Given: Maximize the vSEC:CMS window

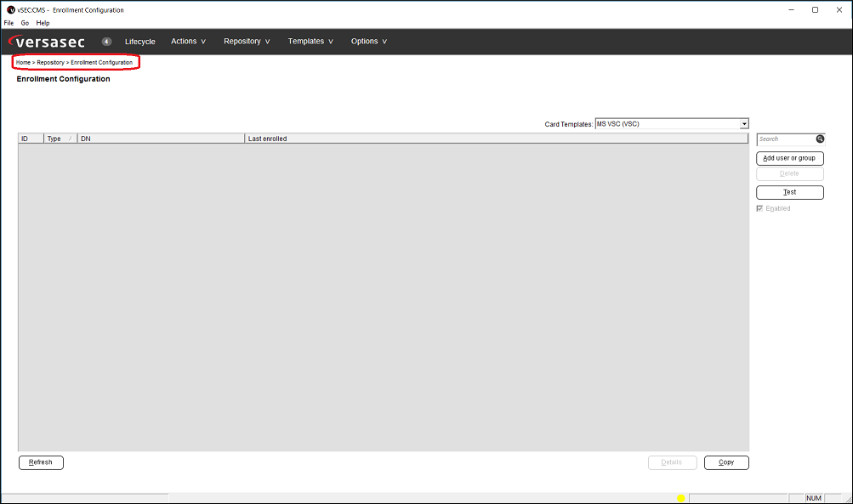Looking at the screenshot, I should (815, 10).
